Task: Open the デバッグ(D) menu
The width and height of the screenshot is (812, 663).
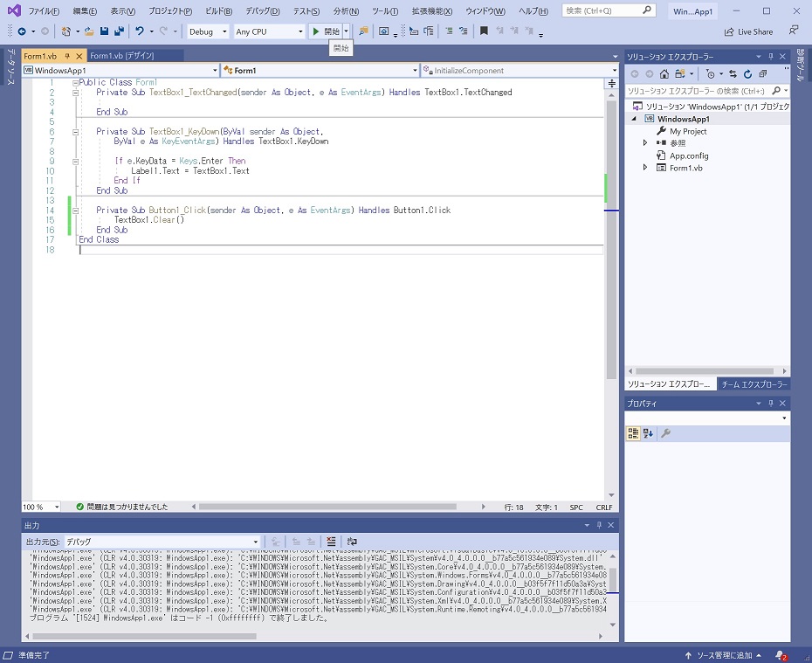Action: tap(263, 10)
